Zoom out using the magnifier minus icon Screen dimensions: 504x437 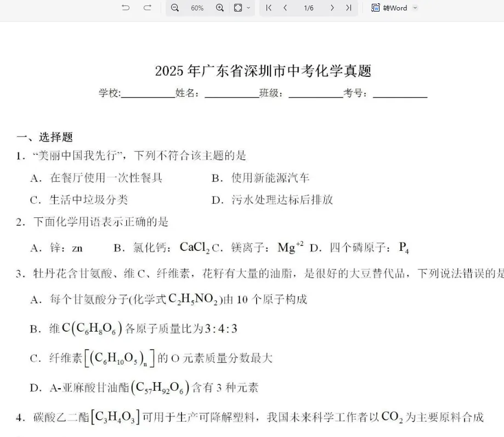point(175,8)
